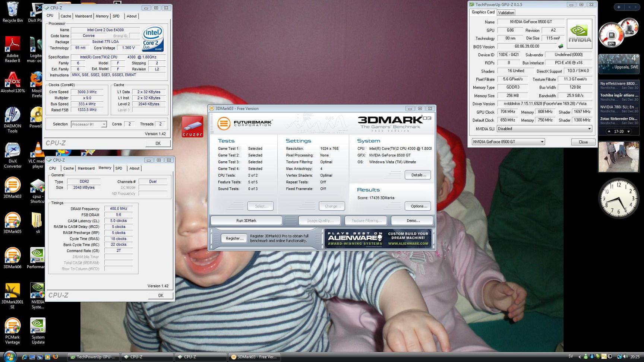The image size is (644, 362).
Task: Click the Core Speed value 3000.3 MHz
Action: [87, 92]
